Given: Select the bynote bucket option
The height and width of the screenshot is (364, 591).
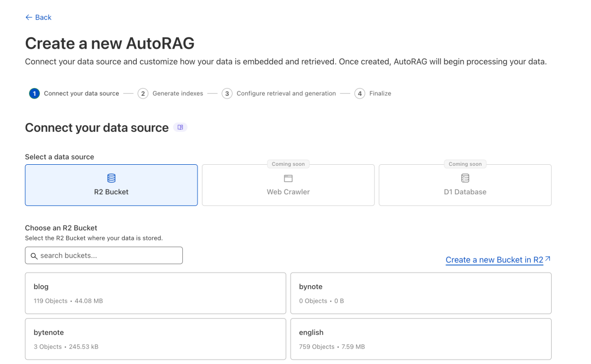Looking at the screenshot, I should (x=420, y=293).
